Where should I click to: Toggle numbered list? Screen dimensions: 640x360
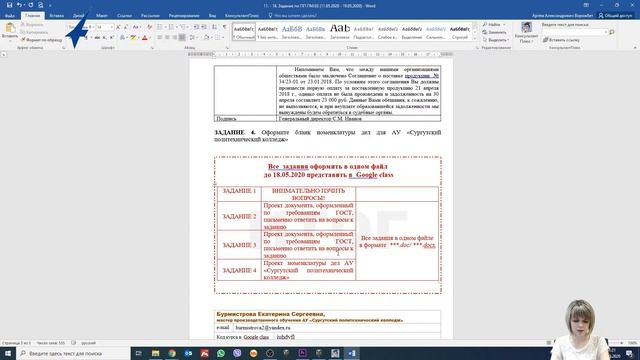click(171, 27)
